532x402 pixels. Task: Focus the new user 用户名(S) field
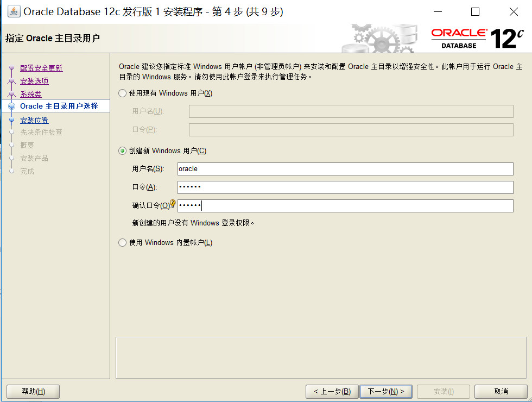[x=345, y=169]
